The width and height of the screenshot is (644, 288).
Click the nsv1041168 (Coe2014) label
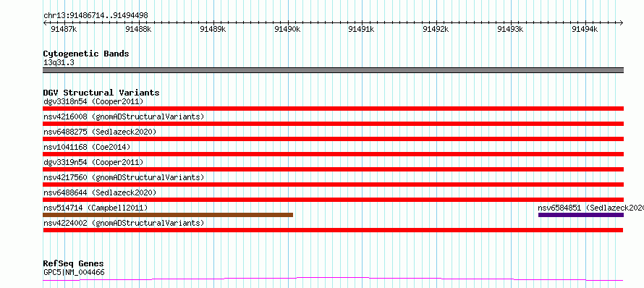(x=87, y=147)
